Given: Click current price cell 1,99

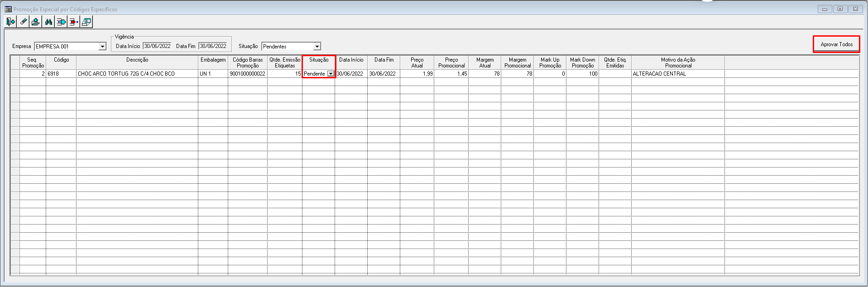Looking at the screenshot, I should (x=417, y=73).
